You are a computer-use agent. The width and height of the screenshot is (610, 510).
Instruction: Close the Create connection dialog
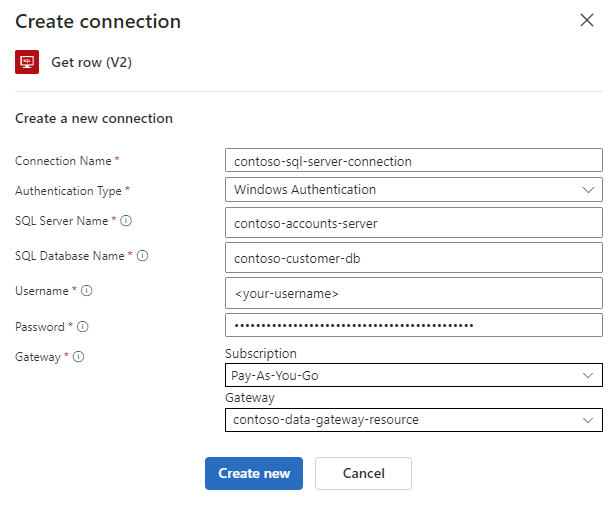[x=587, y=20]
